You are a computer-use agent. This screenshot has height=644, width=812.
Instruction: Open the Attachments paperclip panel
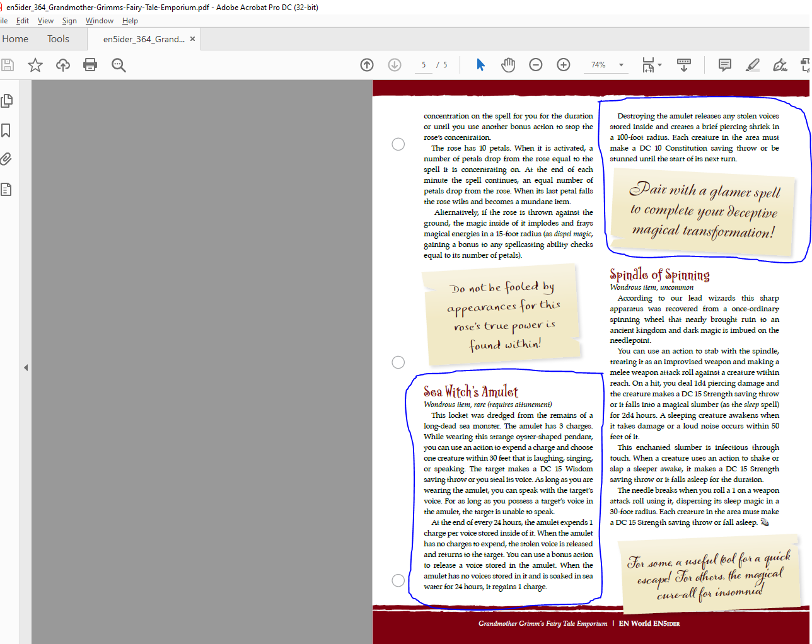pyautogui.click(x=7, y=159)
